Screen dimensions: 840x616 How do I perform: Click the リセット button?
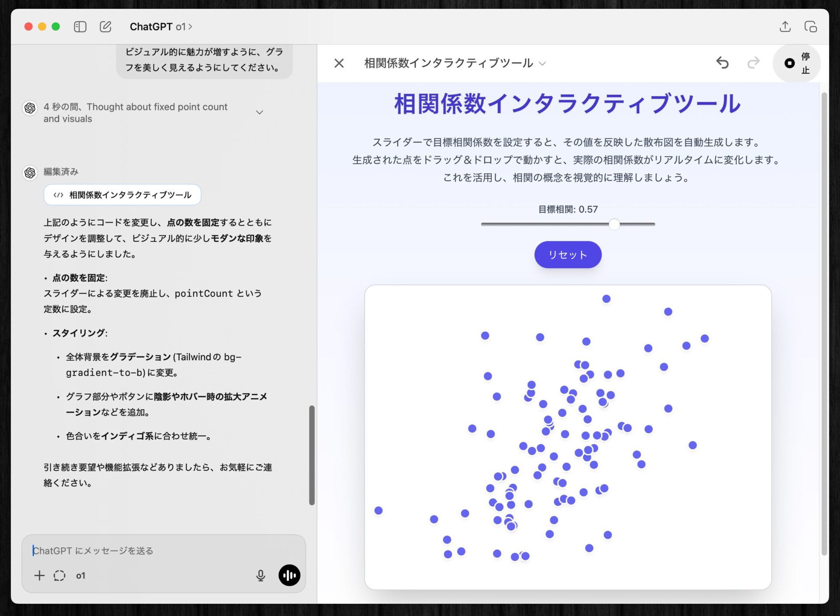coord(567,254)
